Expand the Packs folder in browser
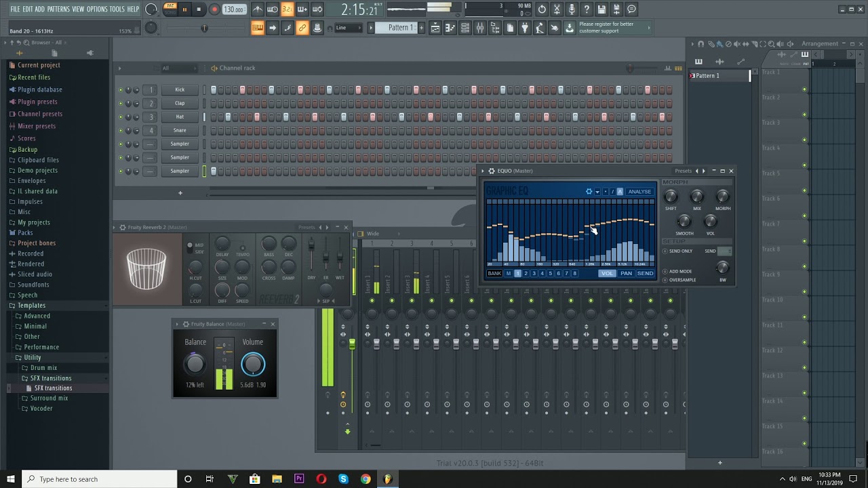The image size is (868, 488). (x=25, y=232)
